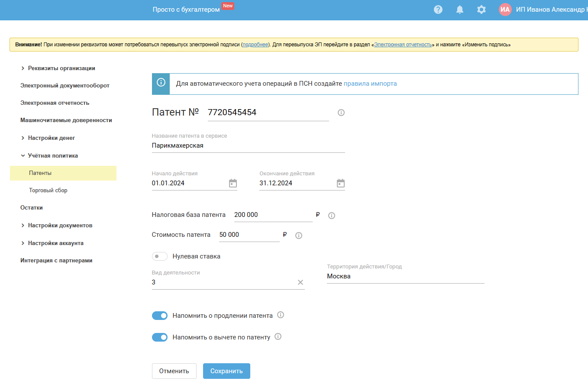Click the Название патента в сервисе field

pyautogui.click(x=248, y=146)
